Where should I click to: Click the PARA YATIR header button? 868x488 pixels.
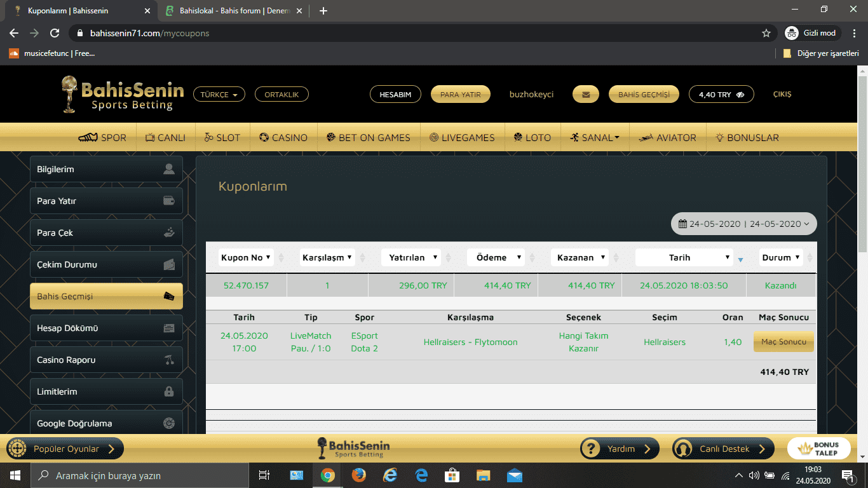tap(461, 94)
